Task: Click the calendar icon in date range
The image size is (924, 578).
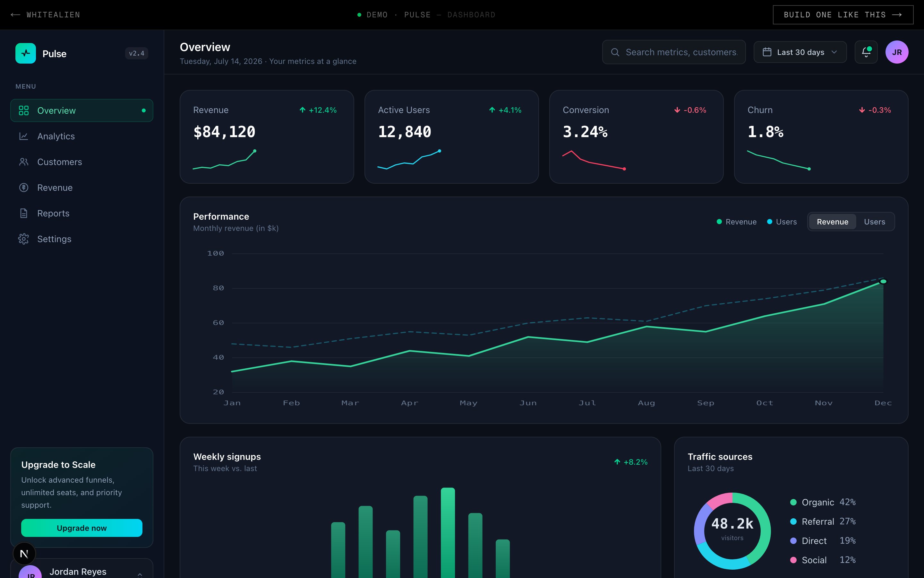Action: pos(767,52)
